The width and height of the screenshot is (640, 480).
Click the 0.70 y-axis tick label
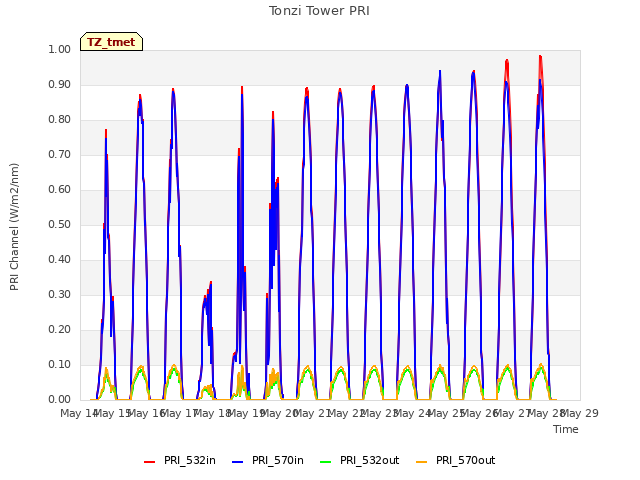click(x=60, y=154)
